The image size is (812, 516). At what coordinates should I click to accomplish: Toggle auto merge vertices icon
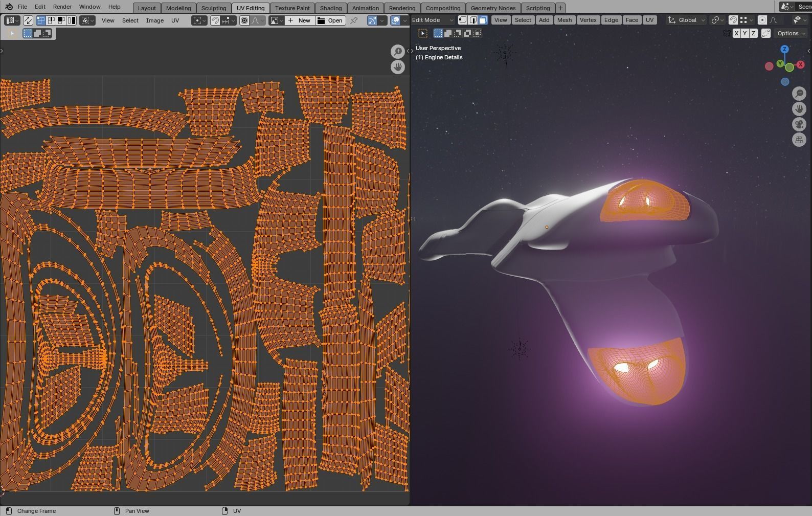point(765,33)
